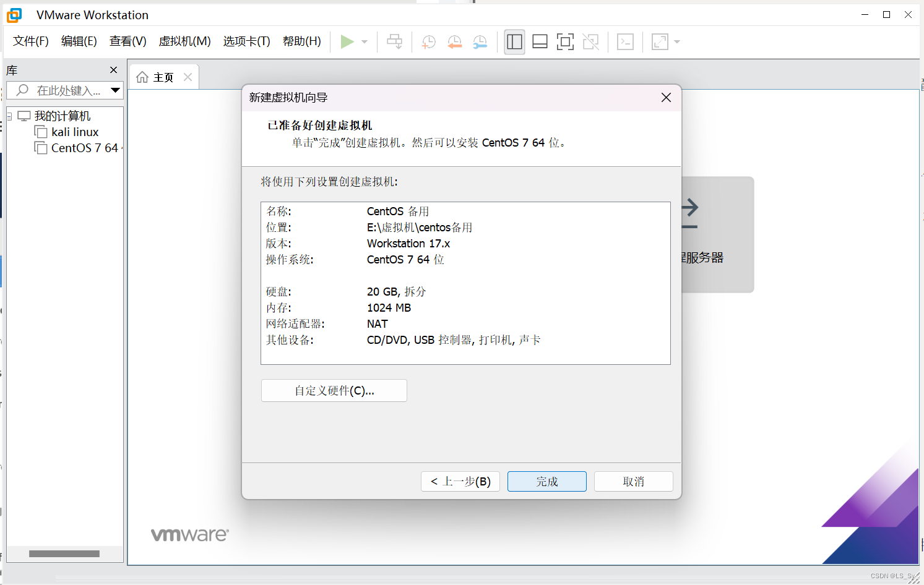Click the CentOS 备用 name value

[398, 211]
